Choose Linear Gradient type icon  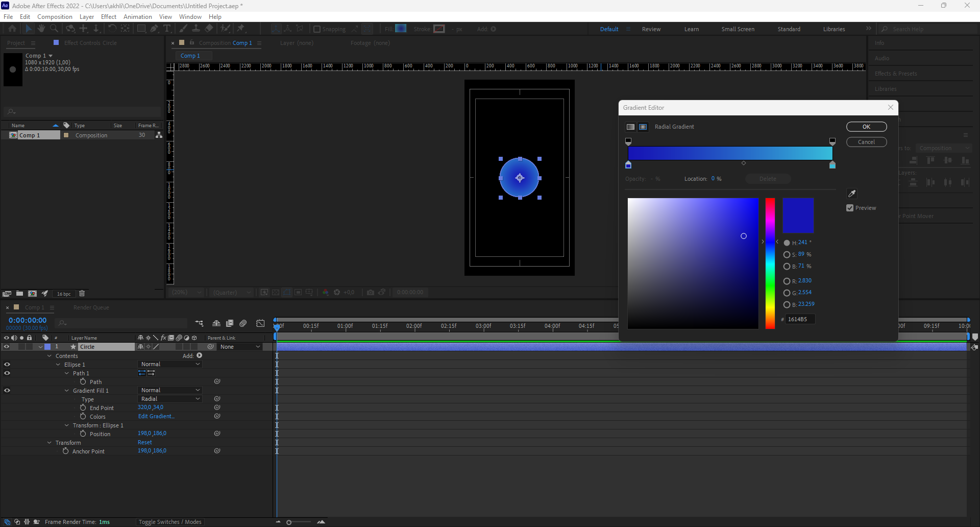(631, 127)
